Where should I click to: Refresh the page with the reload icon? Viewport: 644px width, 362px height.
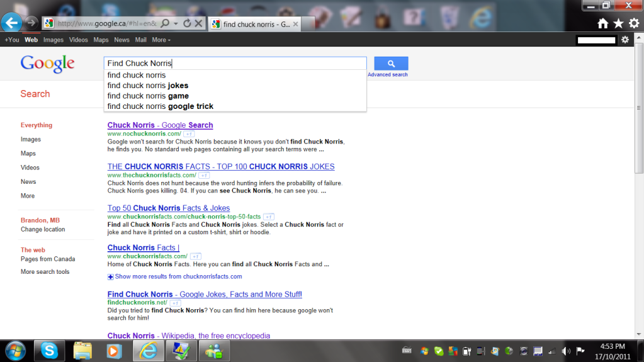tap(188, 23)
